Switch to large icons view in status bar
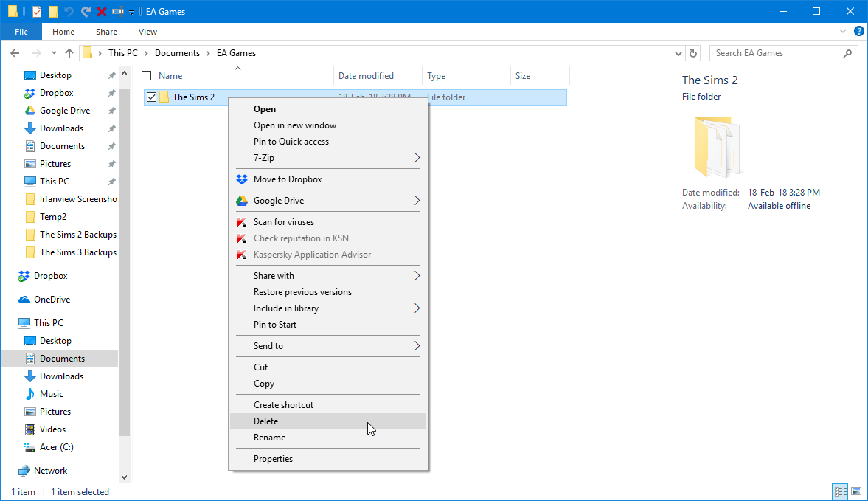This screenshot has height=501, width=868. pos(856,491)
